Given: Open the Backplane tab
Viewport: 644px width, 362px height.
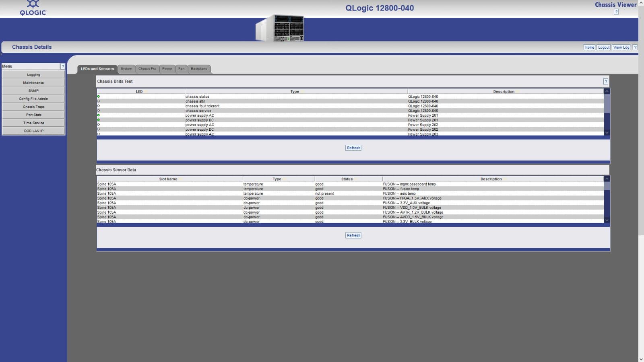Looking at the screenshot, I should 199,69.
